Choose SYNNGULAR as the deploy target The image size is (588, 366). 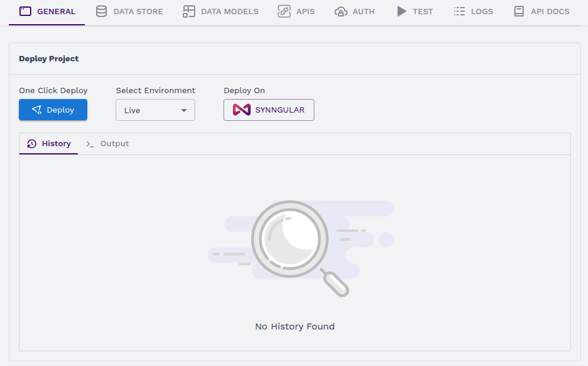[279, 110]
